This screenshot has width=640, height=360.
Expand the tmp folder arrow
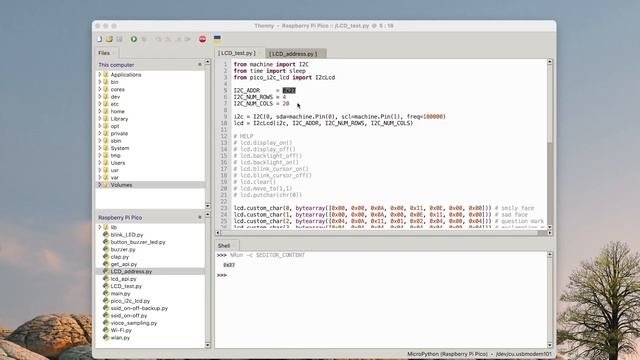coord(100,156)
